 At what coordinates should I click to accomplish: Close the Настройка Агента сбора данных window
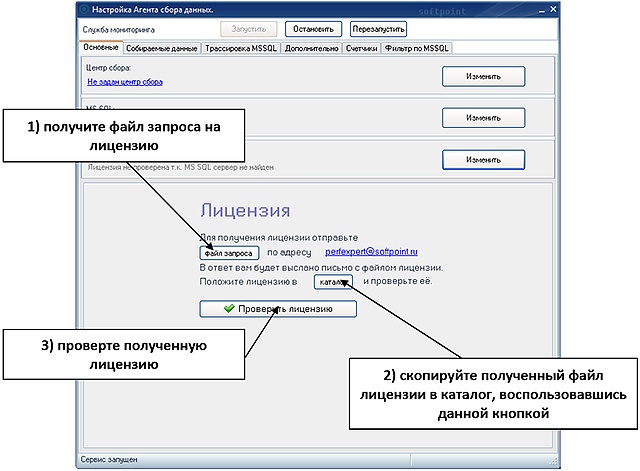tap(553, 9)
